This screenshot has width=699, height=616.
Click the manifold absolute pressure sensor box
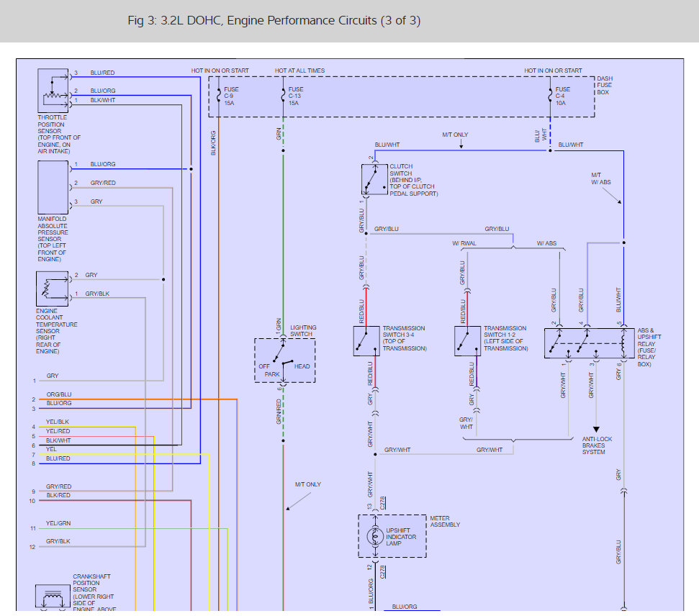coord(53,187)
